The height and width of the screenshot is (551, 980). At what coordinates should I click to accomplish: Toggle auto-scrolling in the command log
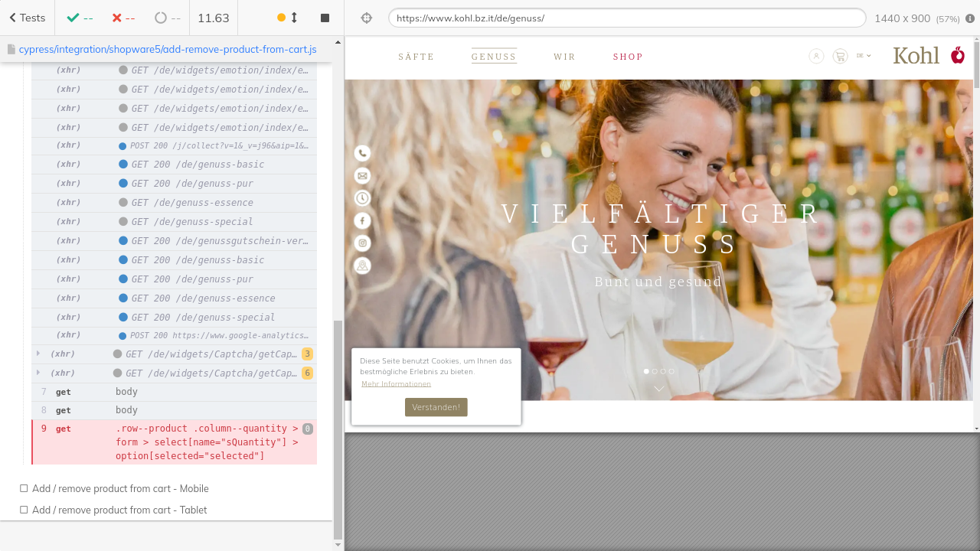287,18
